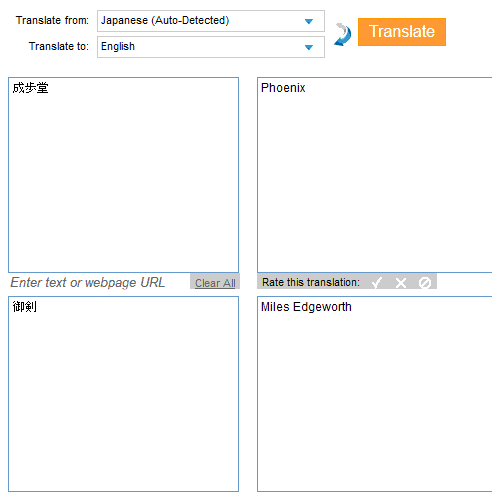Screen dimensions: 492x492
Task: Flag translation with the crossed-circle icon
Action: click(425, 283)
